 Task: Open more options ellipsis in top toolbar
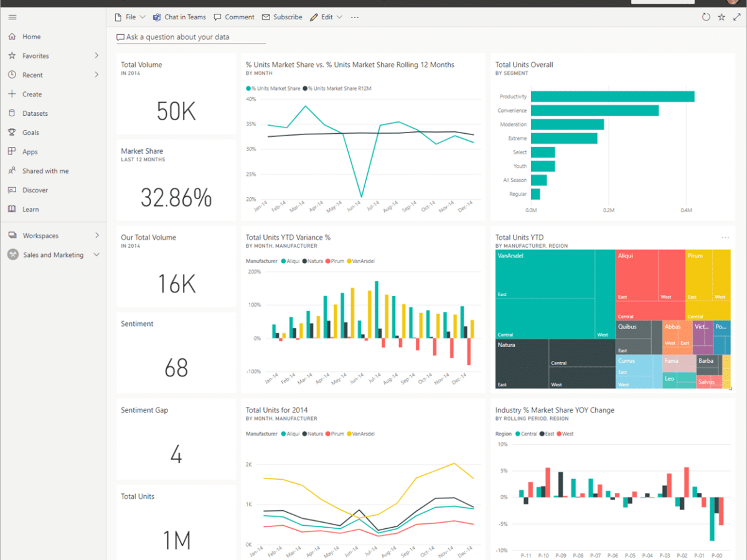355,17
